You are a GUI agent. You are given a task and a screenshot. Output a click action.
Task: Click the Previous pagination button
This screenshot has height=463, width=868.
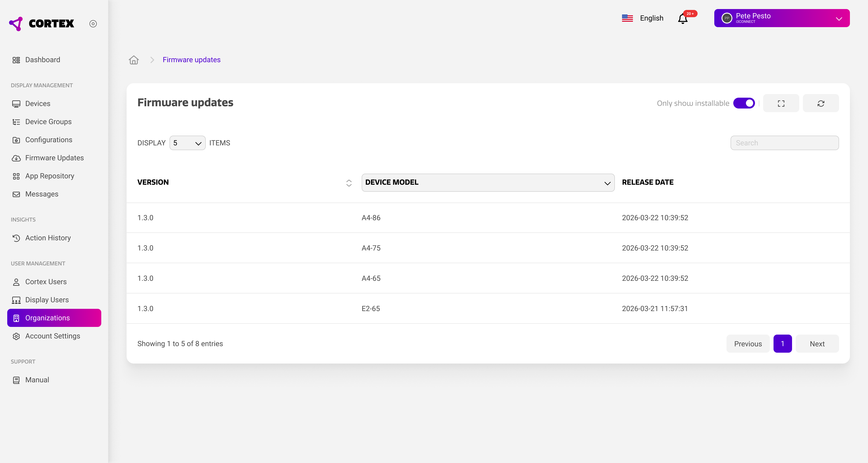point(748,344)
